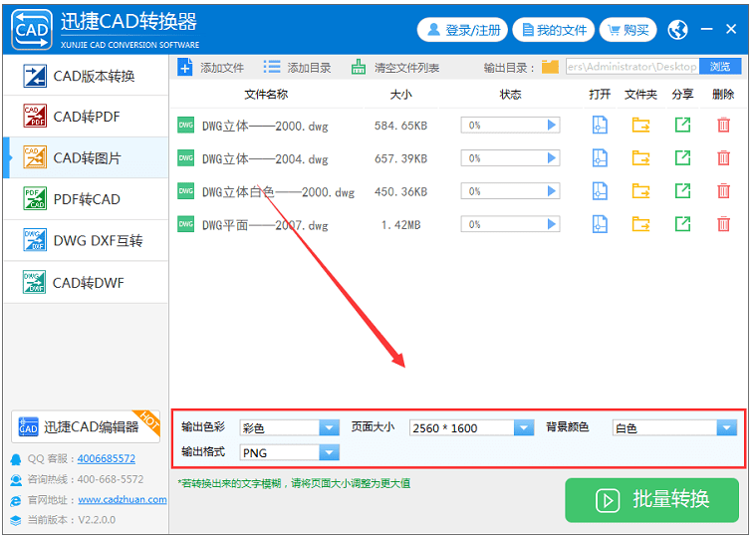
Task: Click 添加文件 to add files
Action: 211,68
